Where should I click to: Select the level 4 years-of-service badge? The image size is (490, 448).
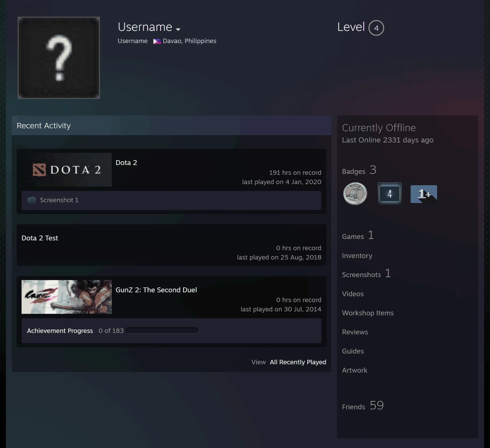389,194
